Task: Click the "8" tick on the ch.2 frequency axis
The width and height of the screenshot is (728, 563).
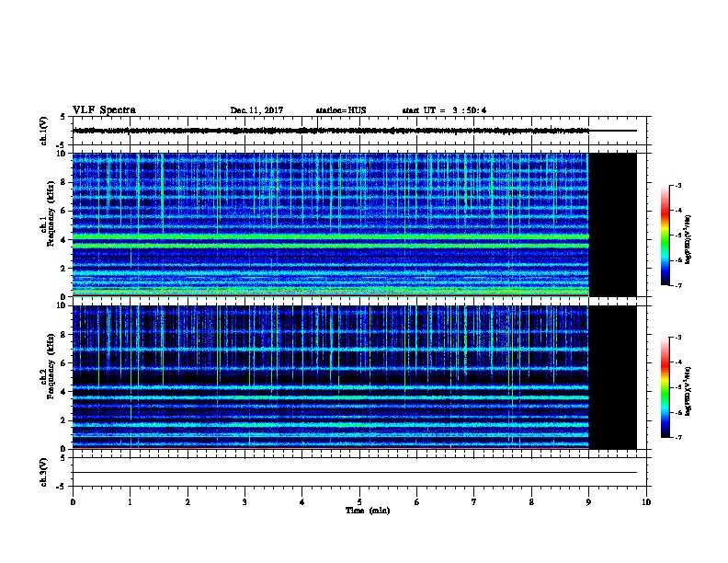Action: click(64, 335)
